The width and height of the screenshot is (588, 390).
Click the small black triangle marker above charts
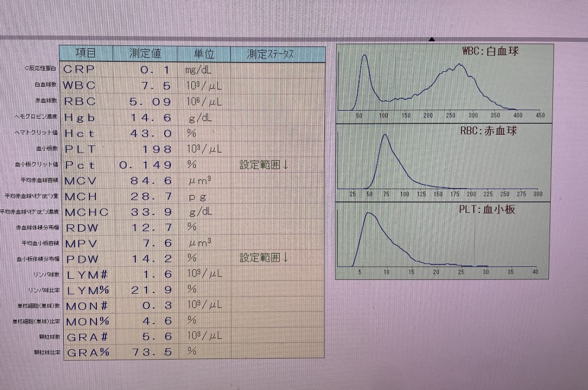coord(432,40)
